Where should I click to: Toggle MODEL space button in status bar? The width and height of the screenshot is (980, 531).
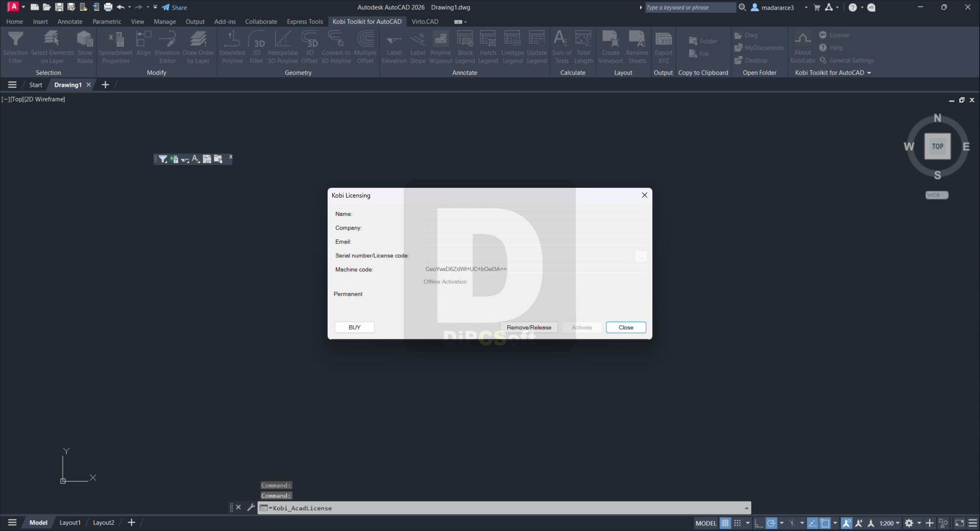click(706, 523)
